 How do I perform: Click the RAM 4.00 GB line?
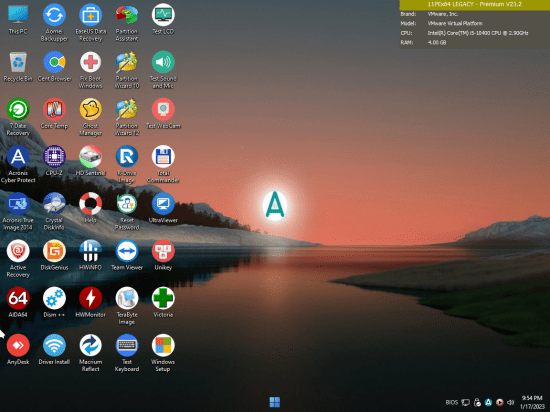423,42
